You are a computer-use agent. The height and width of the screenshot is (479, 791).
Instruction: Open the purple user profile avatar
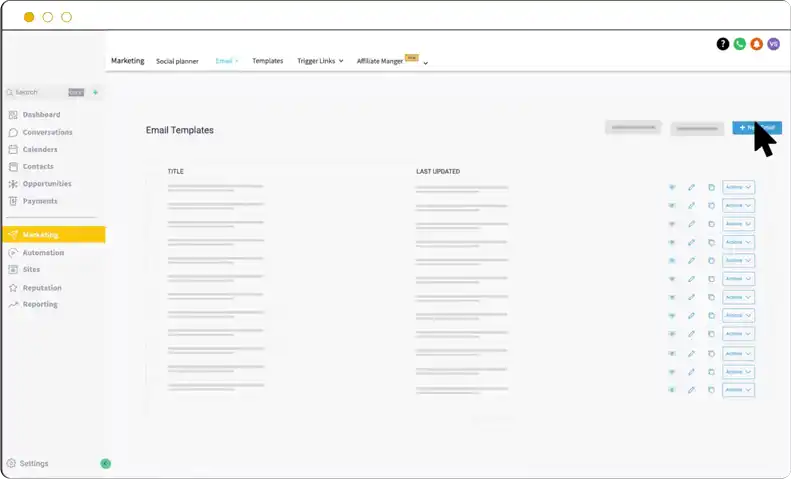pos(774,44)
